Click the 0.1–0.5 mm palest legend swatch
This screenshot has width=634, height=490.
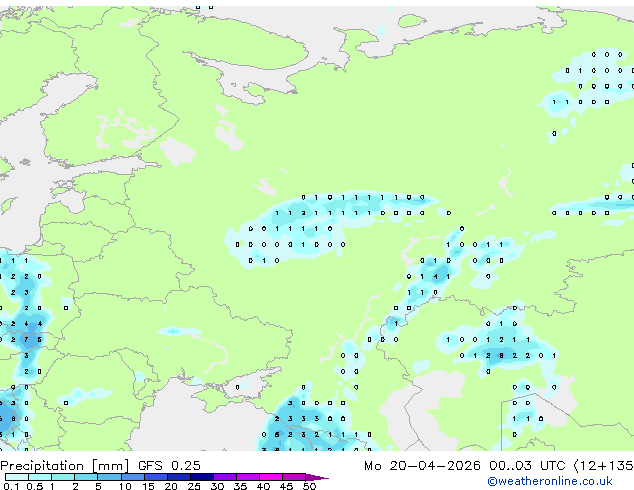coord(17,477)
